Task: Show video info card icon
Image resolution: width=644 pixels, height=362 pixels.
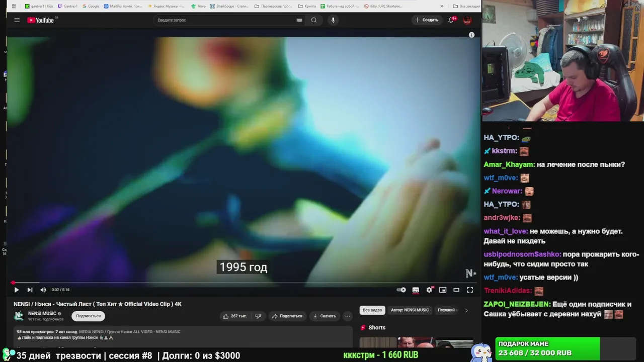Action: [471, 35]
